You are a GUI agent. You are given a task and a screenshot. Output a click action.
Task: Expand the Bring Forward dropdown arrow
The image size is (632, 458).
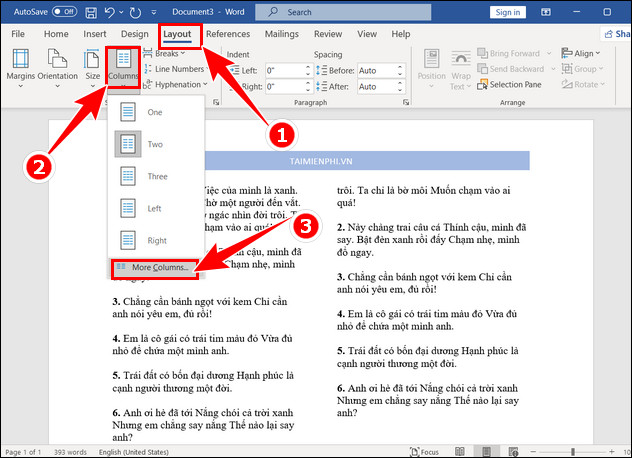(x=549, y=53)
